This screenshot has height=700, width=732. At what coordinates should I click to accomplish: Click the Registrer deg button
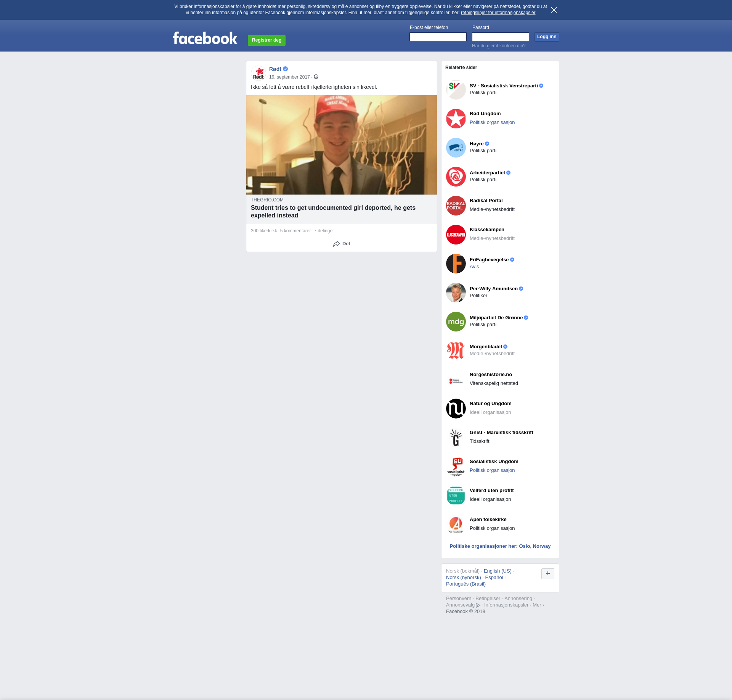point(266,40)
